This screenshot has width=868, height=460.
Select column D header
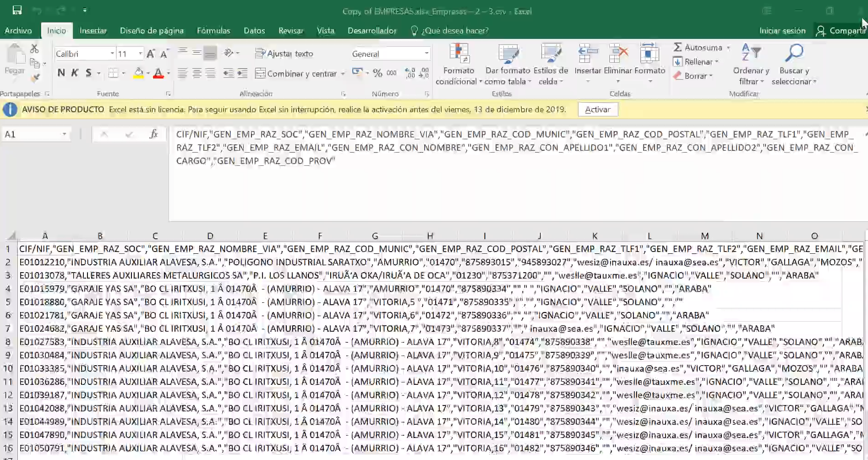point(210,236)
